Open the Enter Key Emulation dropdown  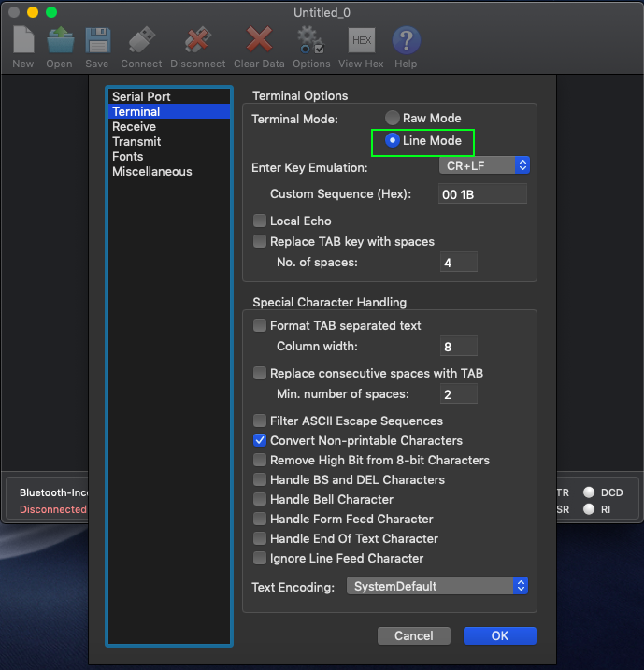click(x=484, y=165)
